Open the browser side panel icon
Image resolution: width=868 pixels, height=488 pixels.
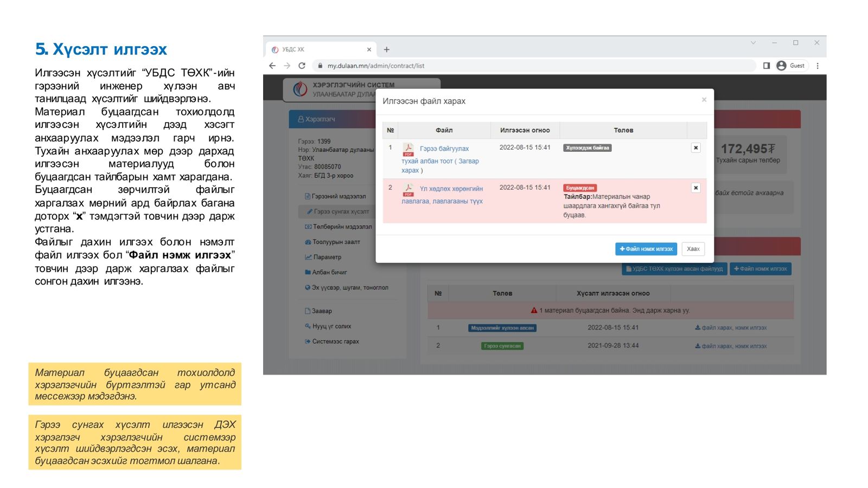pos(767,66)
